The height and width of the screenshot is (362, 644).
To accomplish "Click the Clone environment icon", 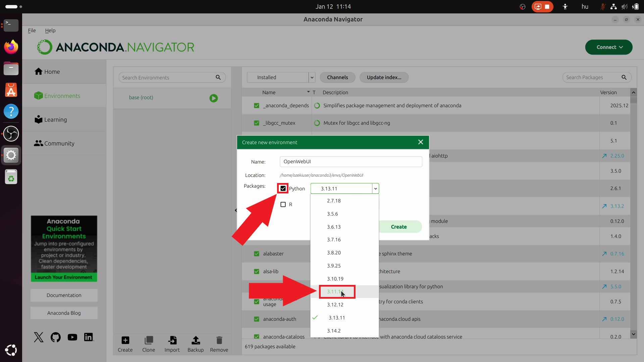I will [149, 341].
